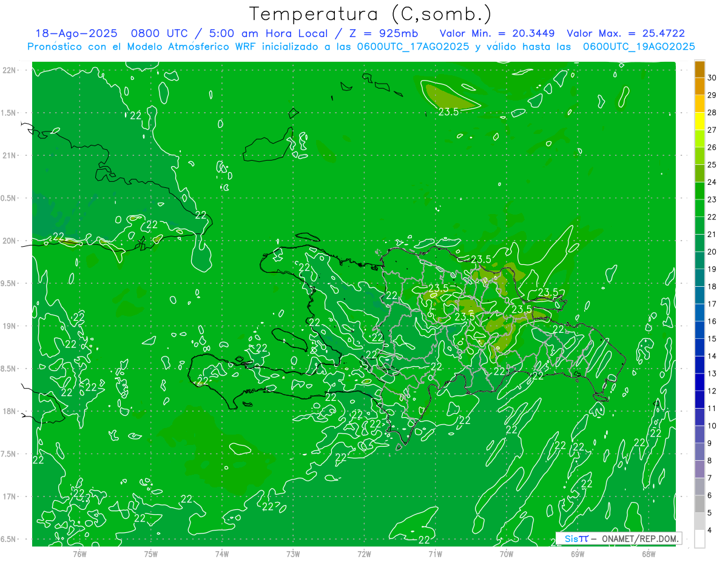Click the "72W" longitude axis label
This screenshot has height=562, width=728.
(x=364, y=554)
